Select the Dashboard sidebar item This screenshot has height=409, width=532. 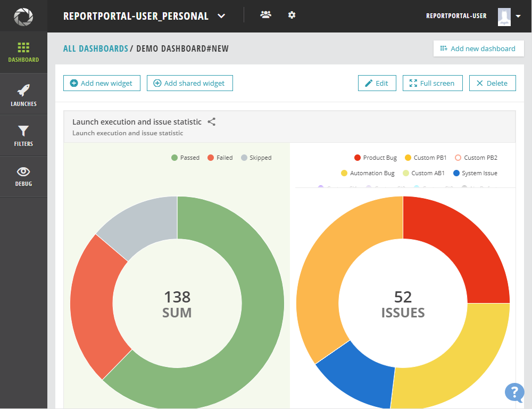(x=23, y=52)
